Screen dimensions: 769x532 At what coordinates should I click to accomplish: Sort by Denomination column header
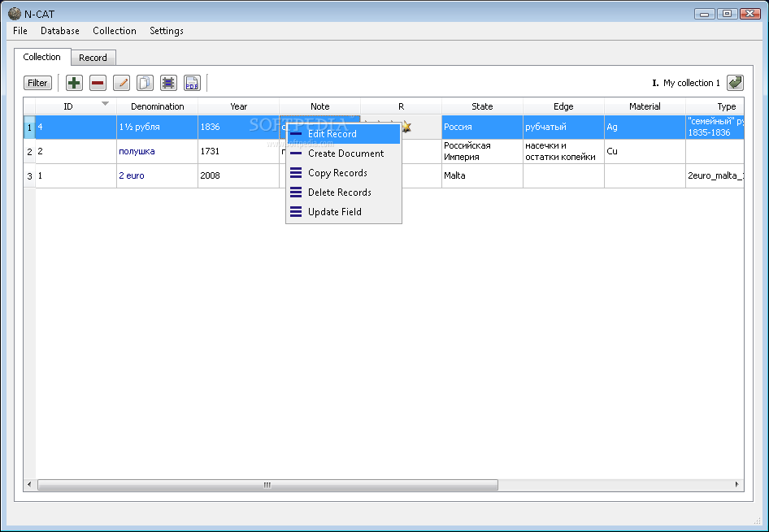[158, 106]
